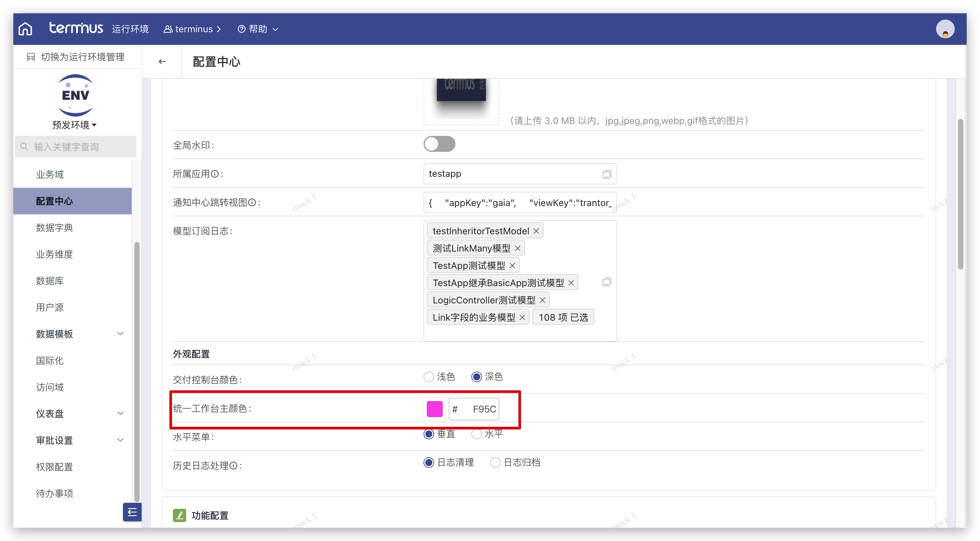Switch to 切换为运行环境管理
This screenshot has height=541, width=980.
[76, 56]
